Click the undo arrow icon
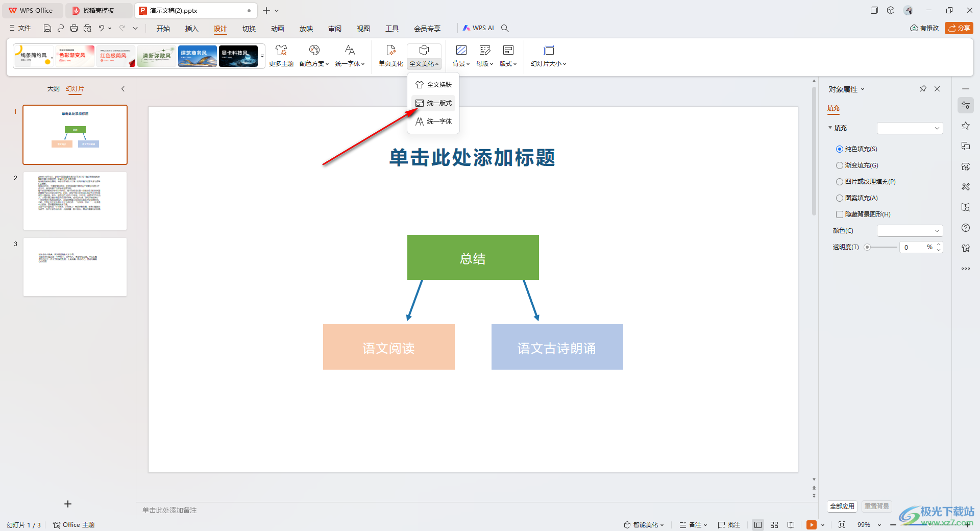 102,28
